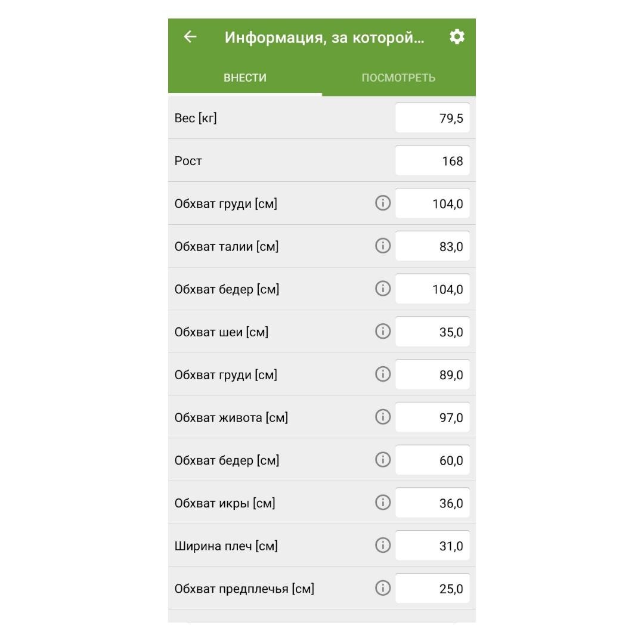The image size is (644, 644).
Task: Edit the Обхват живота value 97,0
Action: click(432, 417)
